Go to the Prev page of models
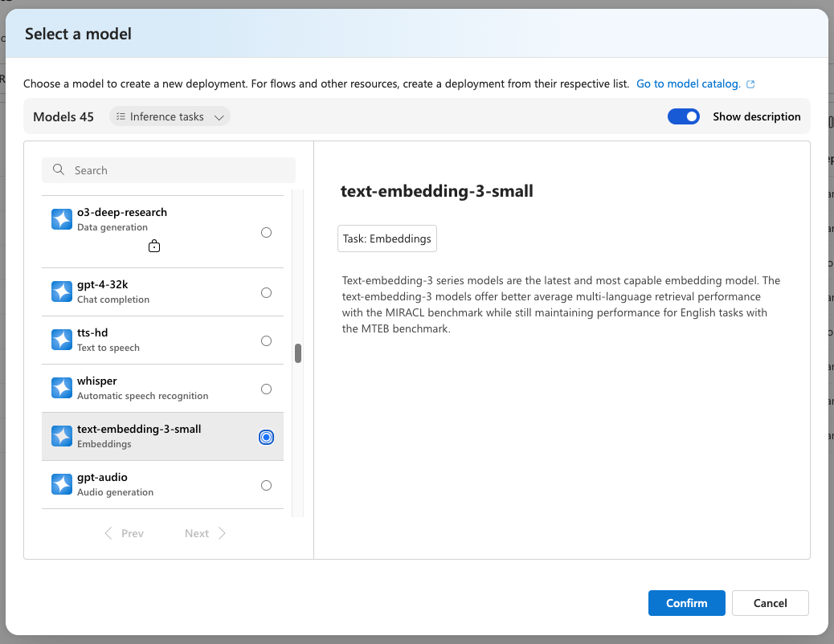 tap(124, 533)
